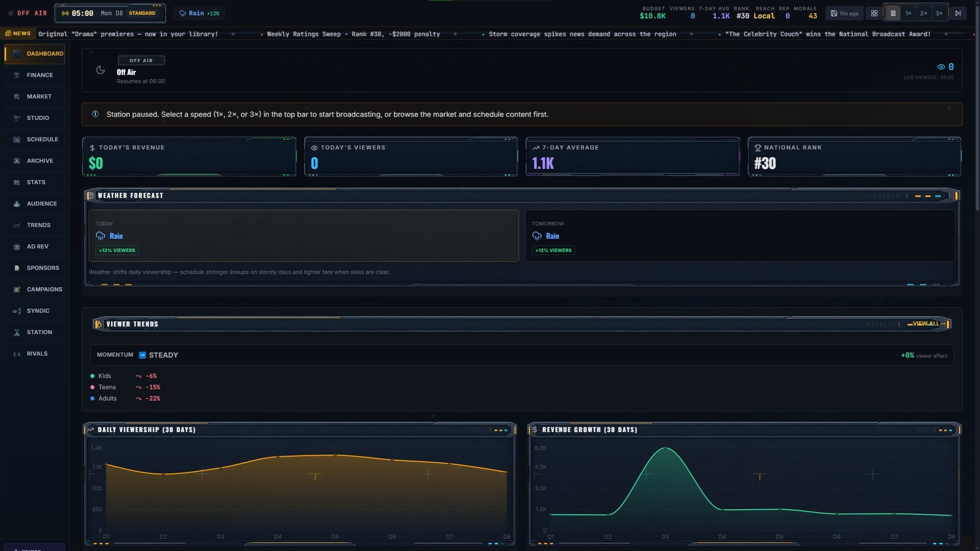
Task: Pause the game with the pause button
Action: pyautogui.click(x=893, y=13)
